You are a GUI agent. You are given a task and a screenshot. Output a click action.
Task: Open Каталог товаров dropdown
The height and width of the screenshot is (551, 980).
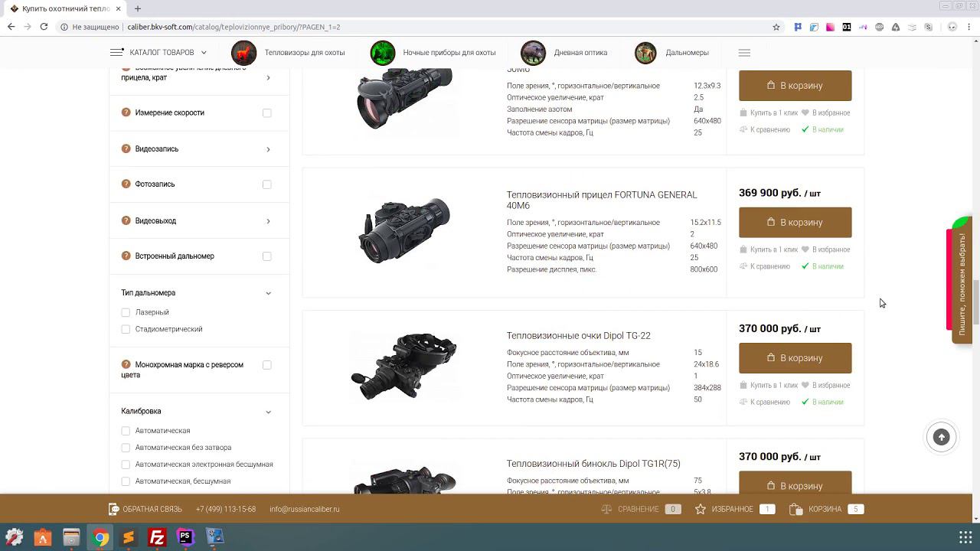coord(158,53)
